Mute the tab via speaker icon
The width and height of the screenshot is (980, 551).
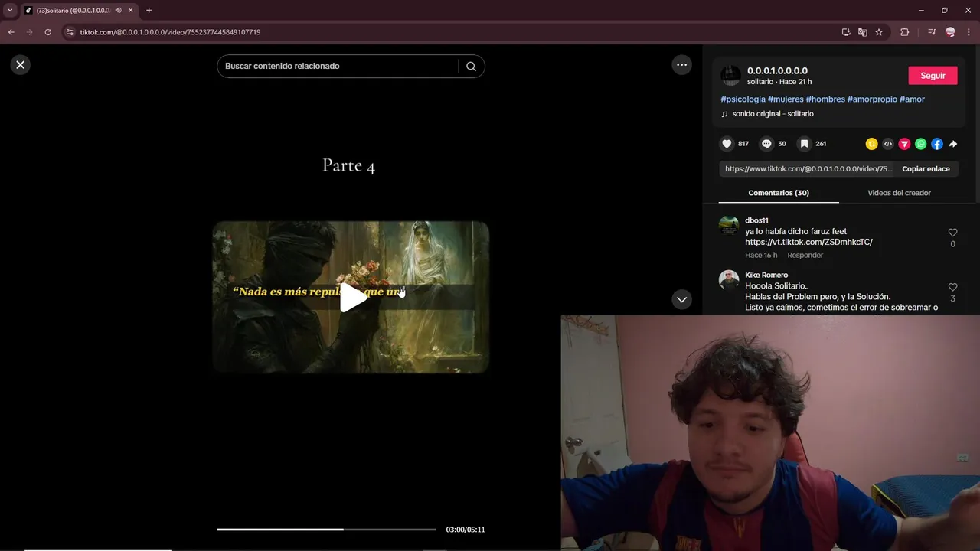[118, 11]
